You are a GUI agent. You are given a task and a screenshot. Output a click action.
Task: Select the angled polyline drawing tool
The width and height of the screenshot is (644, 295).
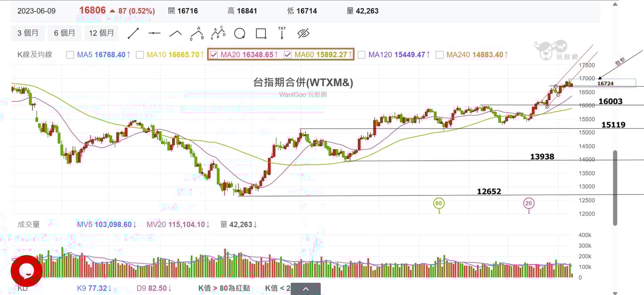[175, 33]
